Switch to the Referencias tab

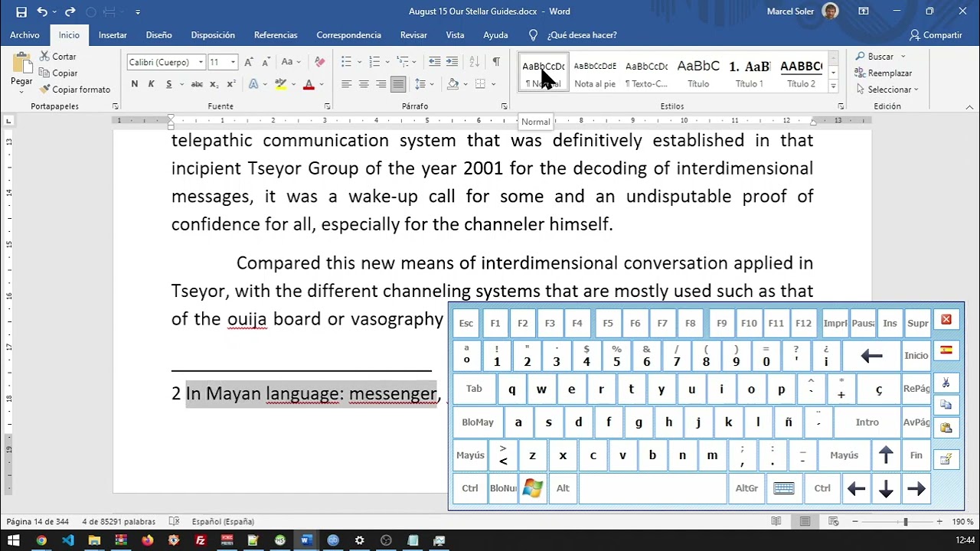pos(276,35)
